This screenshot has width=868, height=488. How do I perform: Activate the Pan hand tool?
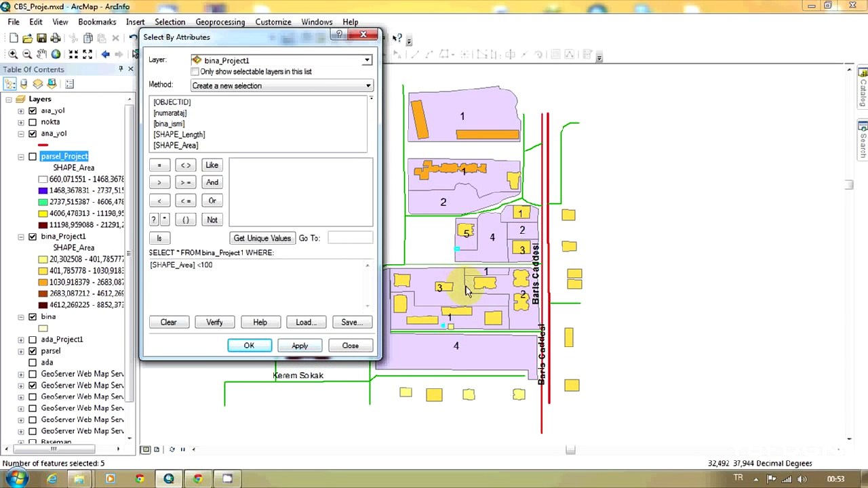(41, 54)
